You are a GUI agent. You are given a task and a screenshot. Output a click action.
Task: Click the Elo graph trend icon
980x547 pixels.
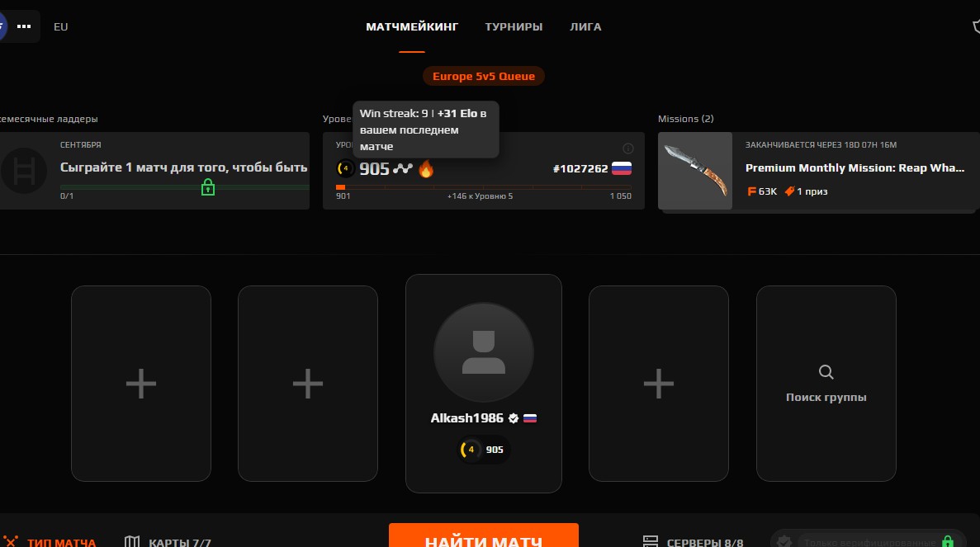(x=403, y=168)
